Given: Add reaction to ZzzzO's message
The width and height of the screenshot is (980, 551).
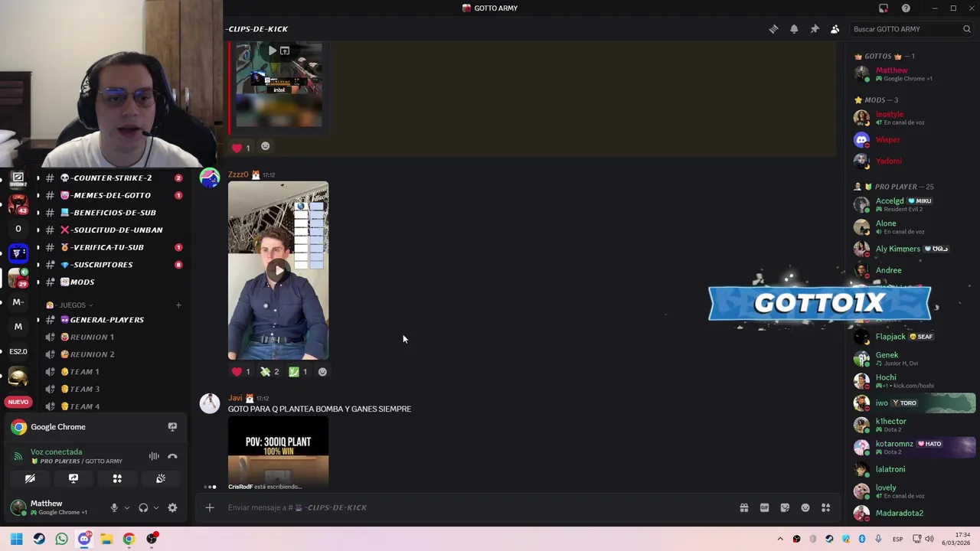Looking at the screenshot, I should pyautogui.click(x=322, y=372).
